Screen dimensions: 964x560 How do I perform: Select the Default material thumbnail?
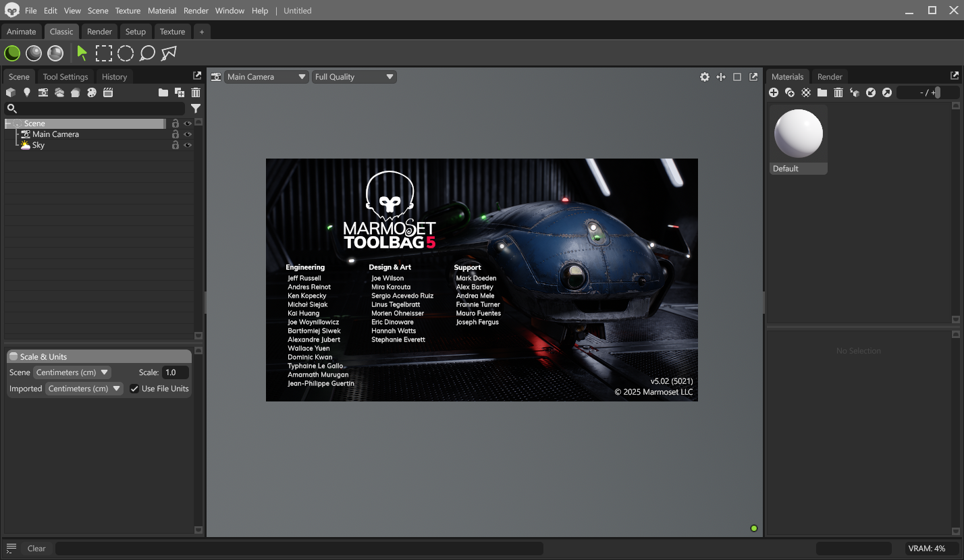pos(799,140)
